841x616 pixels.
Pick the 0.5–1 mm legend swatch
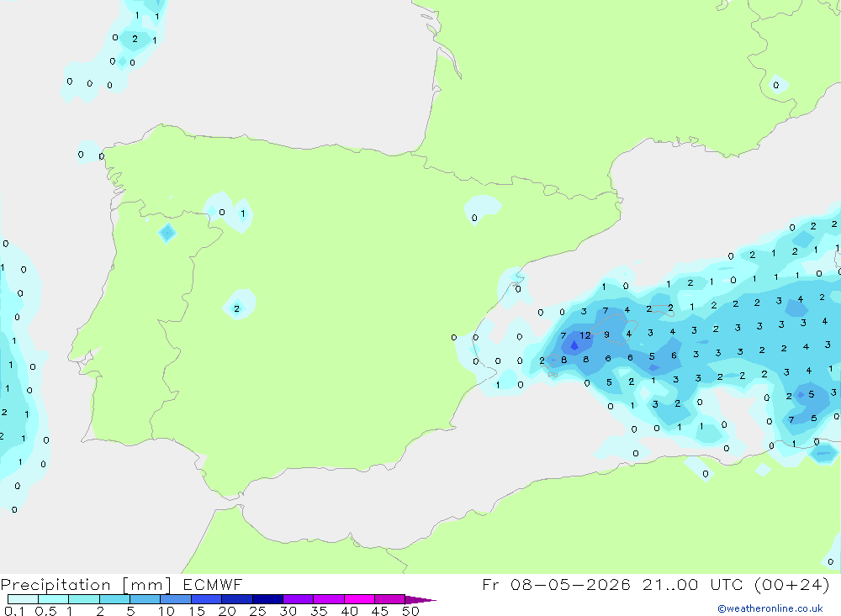(54, 599)
